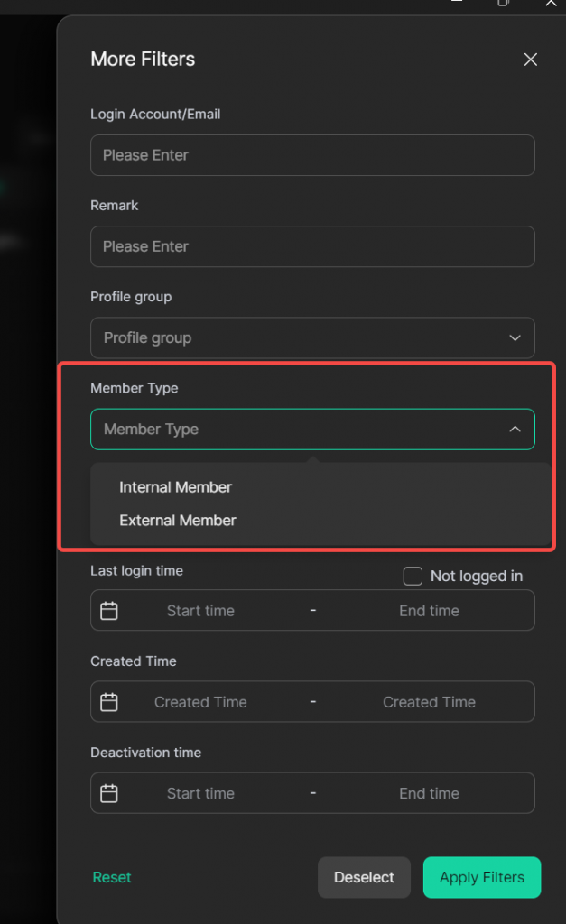Viewport: 566px width, 924px height.
Task: Click the Remark input field
Action: [x=312, y=246]
